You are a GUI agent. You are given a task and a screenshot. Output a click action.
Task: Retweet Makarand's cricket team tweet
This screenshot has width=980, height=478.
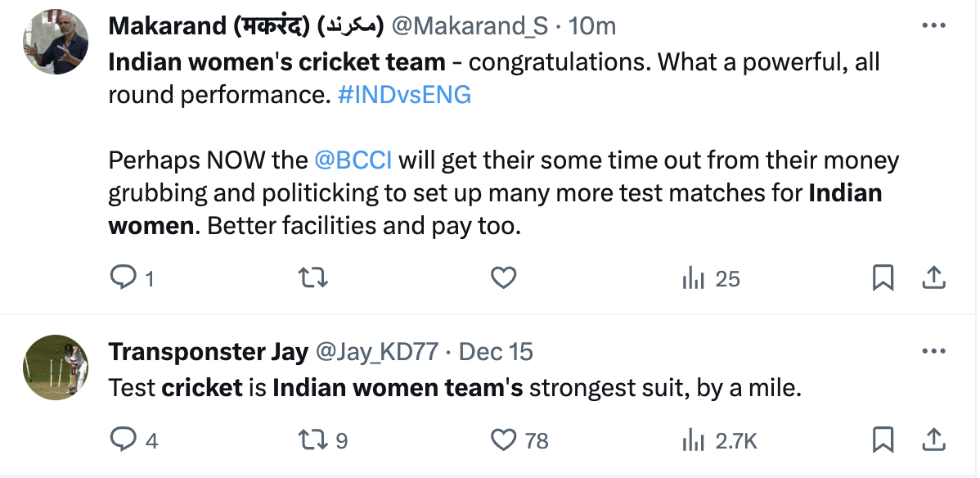click(x=313, y=279)
